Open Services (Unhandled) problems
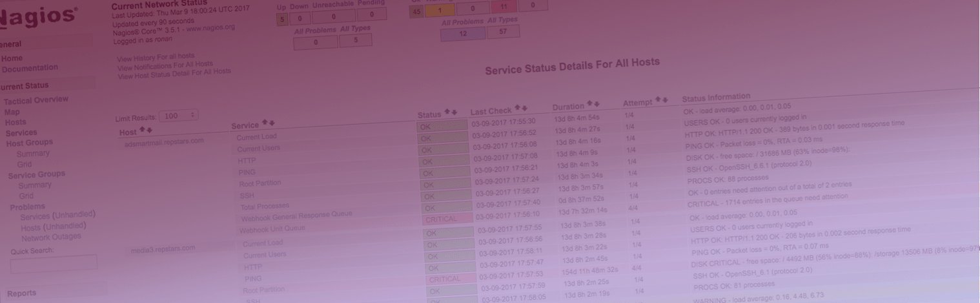This screenshot has width=980, height=303. [58, 215]
